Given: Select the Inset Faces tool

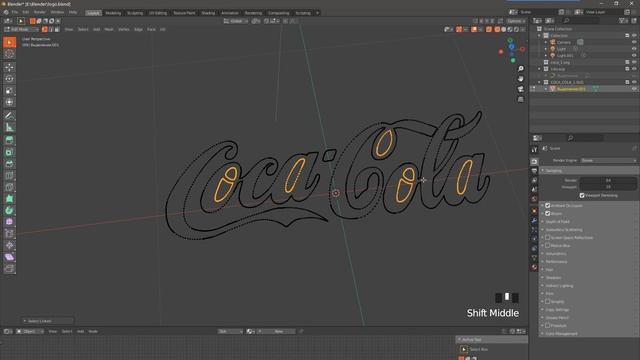Looking at the screenshot, I should click(9, 152).
